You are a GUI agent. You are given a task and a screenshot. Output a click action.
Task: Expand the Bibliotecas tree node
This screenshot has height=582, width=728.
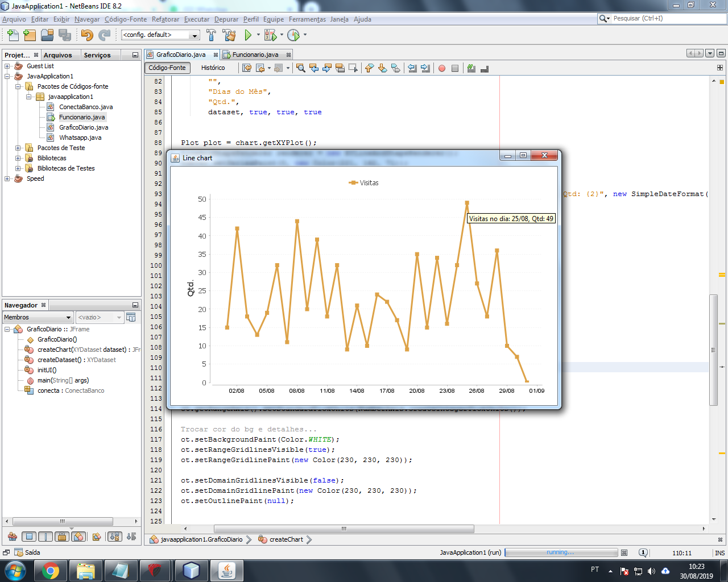(x=18, y=159)
